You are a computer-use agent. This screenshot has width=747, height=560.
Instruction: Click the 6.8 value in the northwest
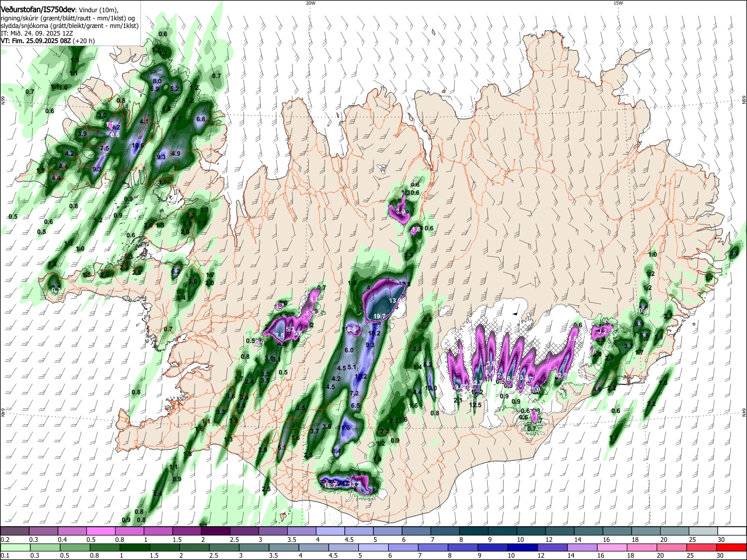[x=201, y=119]
